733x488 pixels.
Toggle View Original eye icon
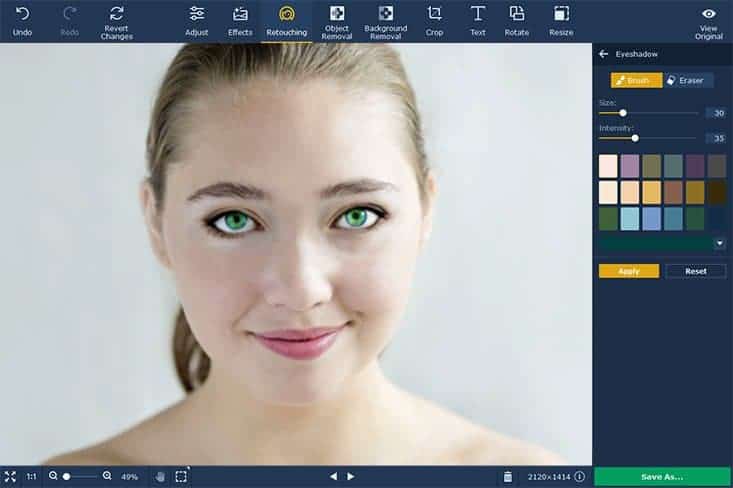click(x=708, y=14)
